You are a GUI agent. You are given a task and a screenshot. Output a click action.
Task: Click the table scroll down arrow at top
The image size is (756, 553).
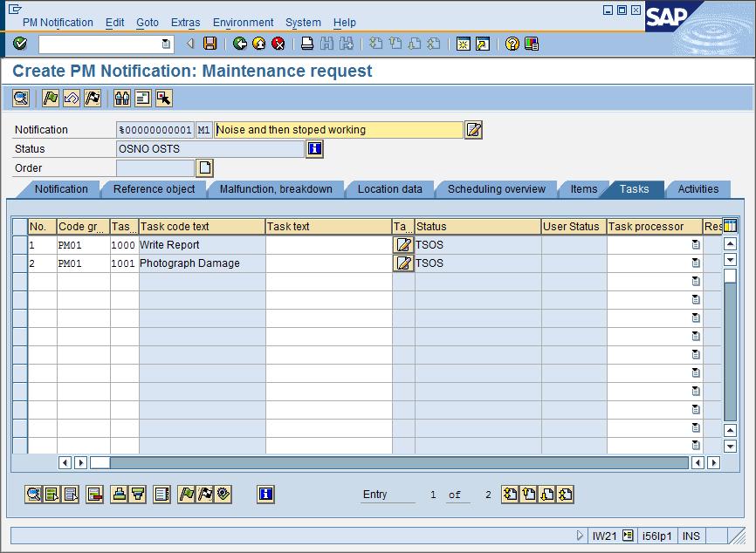point(730,260)
